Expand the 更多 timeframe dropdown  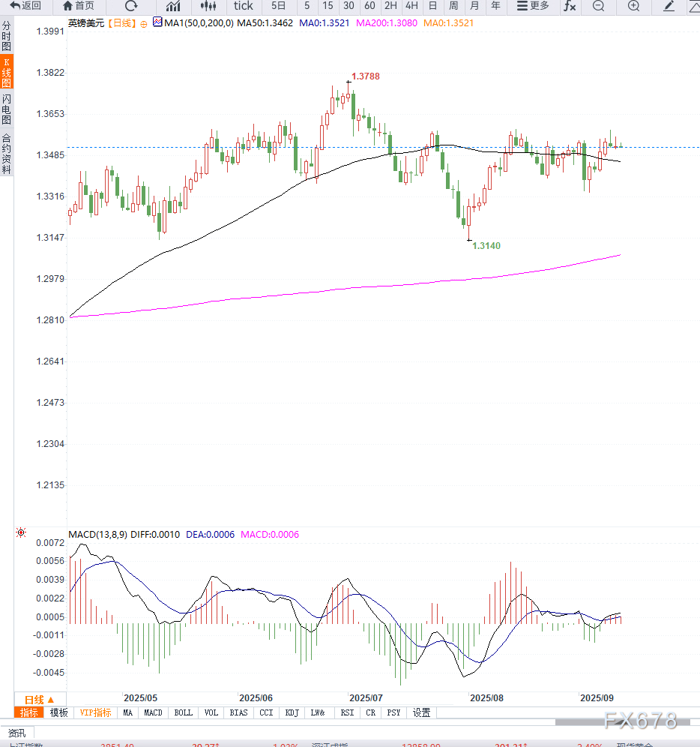pyautogui.click(x=534, y=6)
